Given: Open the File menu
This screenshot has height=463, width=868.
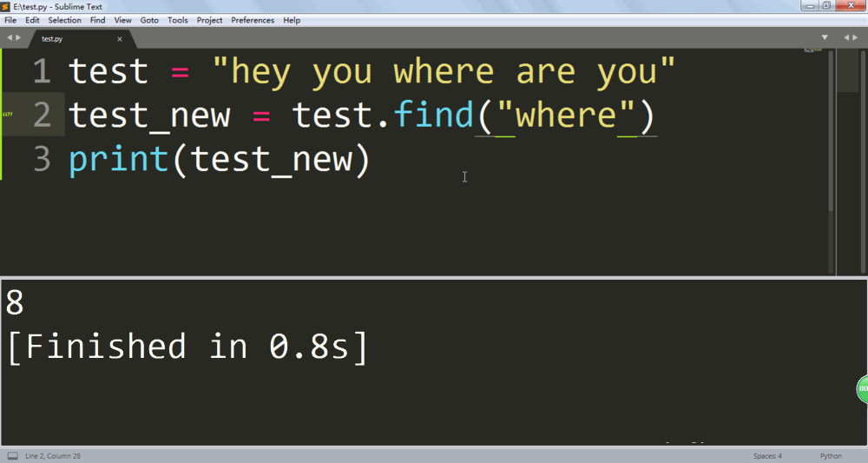Looking at the screenshot, I should click(10, 20).
